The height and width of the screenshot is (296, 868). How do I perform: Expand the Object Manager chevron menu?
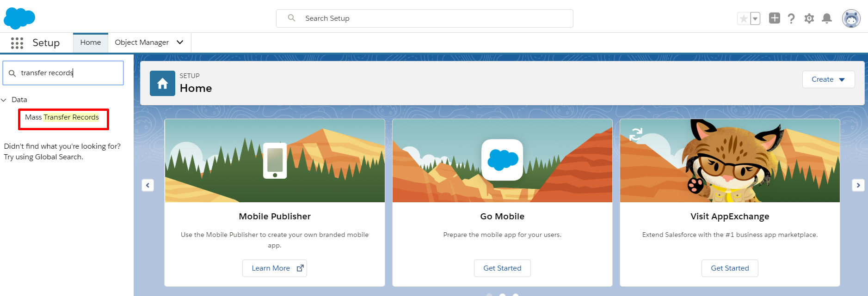[x=180, y=42]
